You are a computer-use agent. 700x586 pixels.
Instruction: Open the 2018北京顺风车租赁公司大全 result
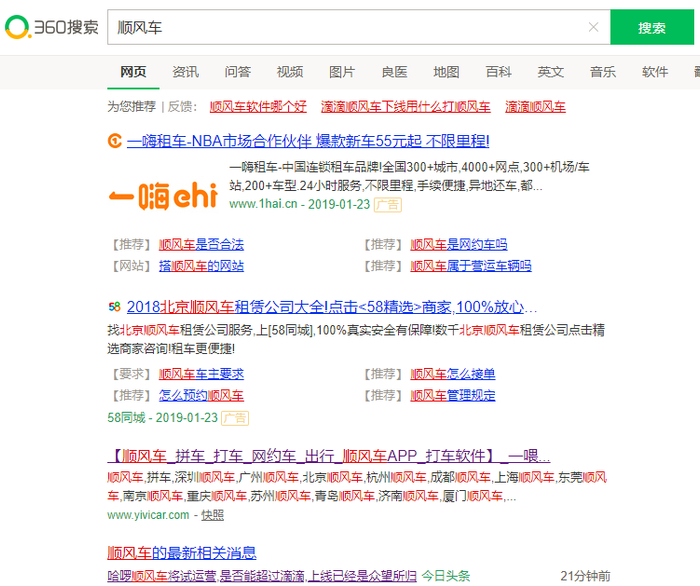click(x=332, y=307)
